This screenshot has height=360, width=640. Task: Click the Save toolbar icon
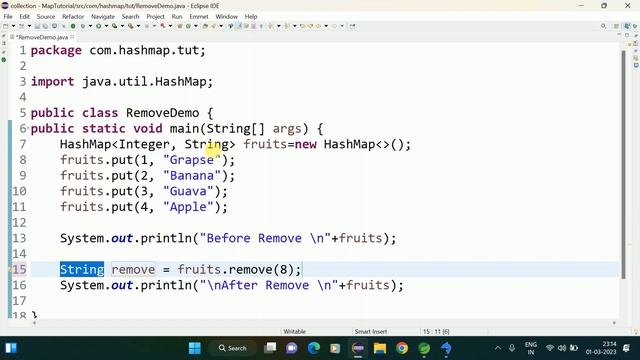pyautogui.click(x=37, y=26)
